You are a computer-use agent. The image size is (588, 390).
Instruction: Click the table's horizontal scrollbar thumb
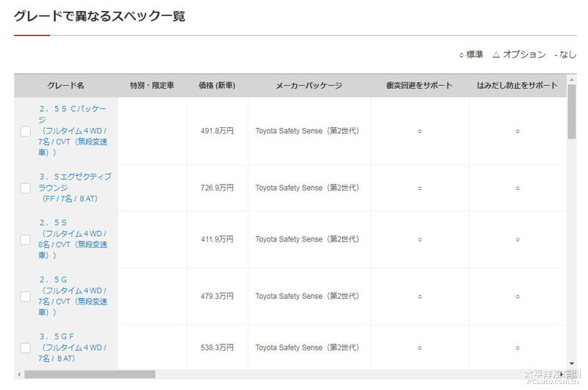pos(90,375)
